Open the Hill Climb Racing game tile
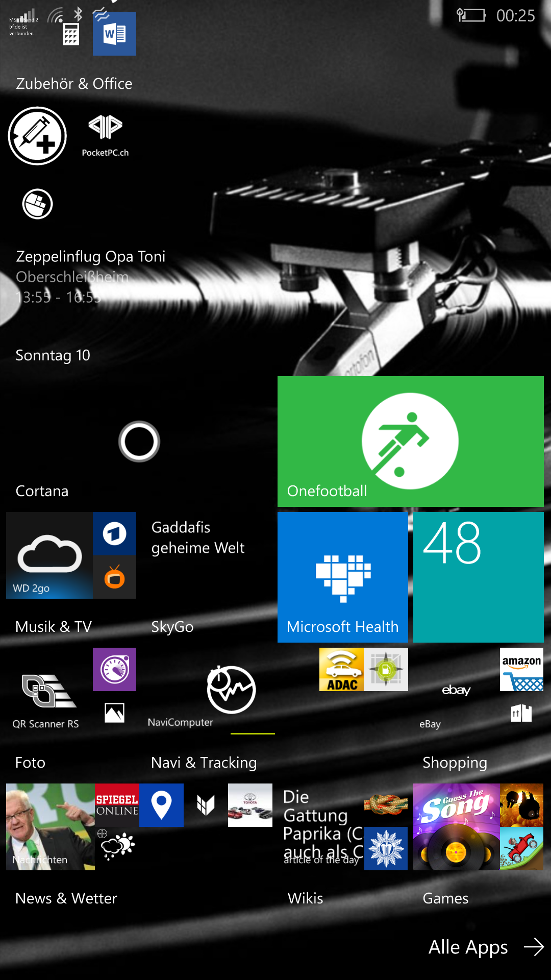The height and width of the screenshot is (980, 551). tap(521, 848)
